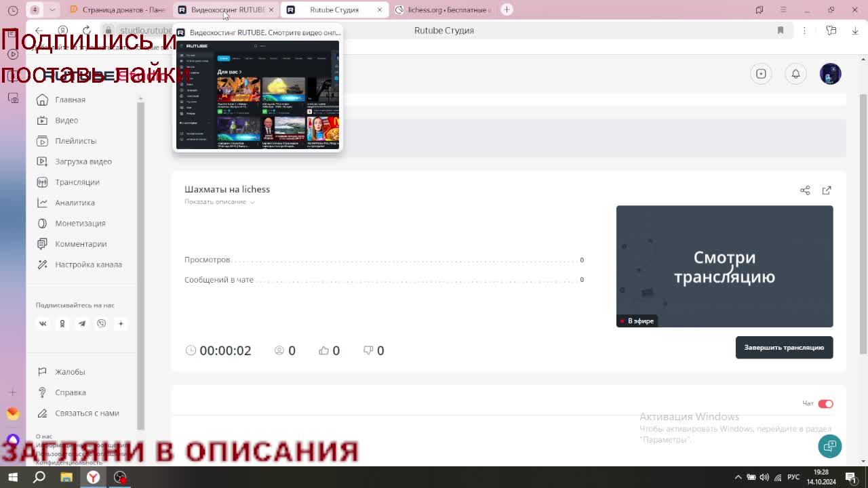Open the Alice assistant icon in side panel
868x488 pixels.
tap(13, 441)
